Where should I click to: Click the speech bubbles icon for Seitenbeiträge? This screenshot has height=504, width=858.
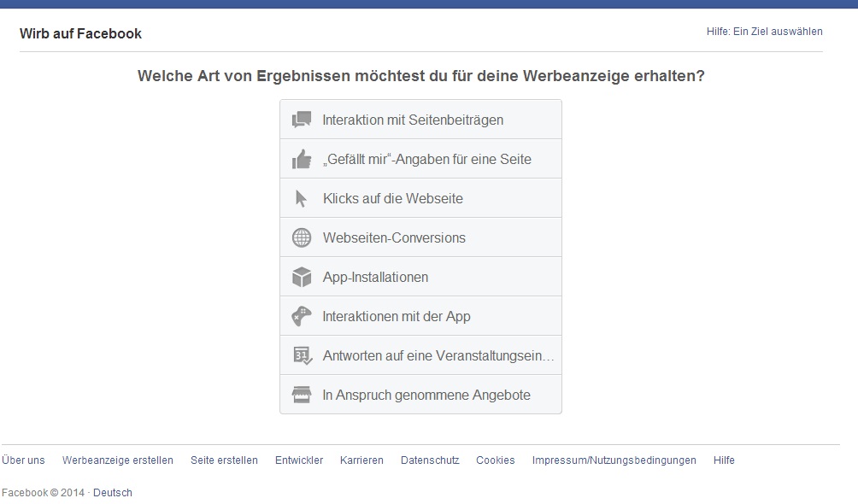pos(302,120)
